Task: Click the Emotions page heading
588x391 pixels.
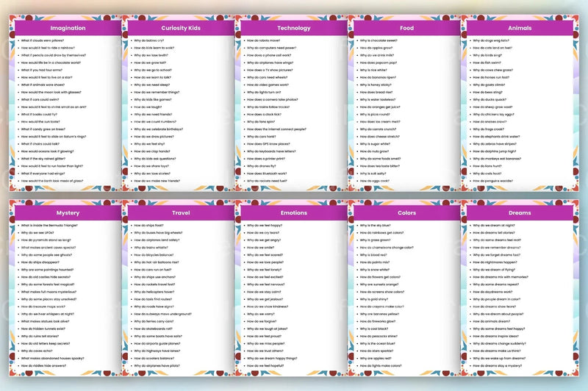Action: pos(293,213)
